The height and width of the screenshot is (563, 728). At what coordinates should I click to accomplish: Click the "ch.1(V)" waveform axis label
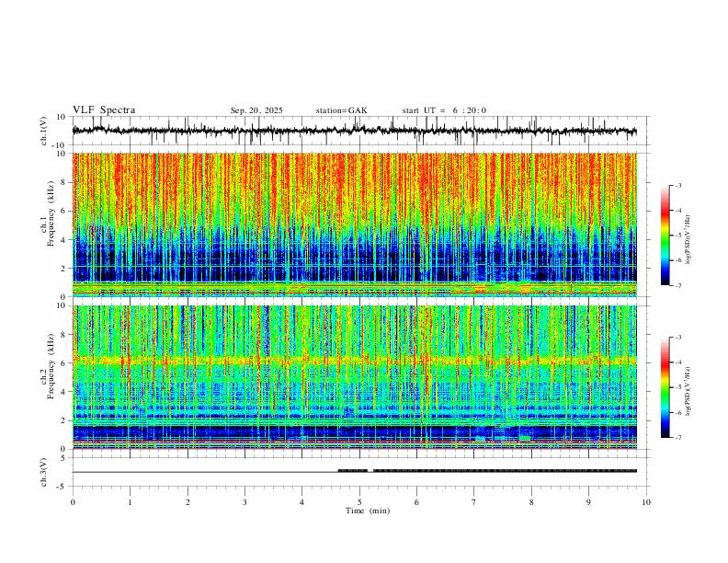pos(44,131)
